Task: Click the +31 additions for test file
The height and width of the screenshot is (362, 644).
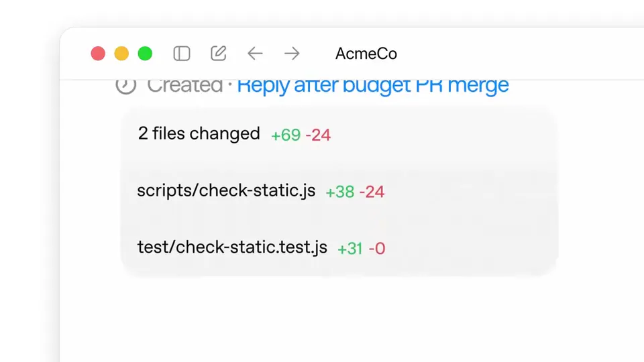Action: tap(350, 248)
